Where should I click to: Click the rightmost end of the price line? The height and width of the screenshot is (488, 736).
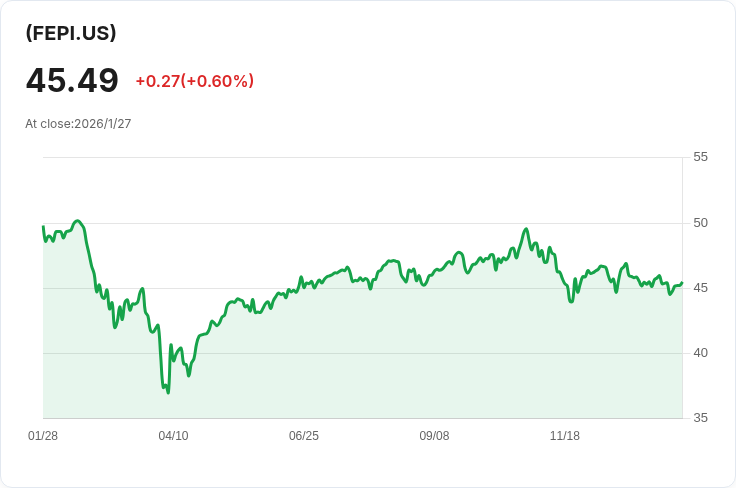(x=682, y=283)
